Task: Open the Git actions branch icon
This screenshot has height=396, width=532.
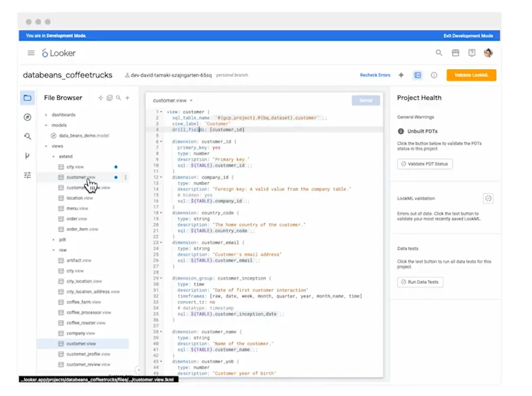Action: tap(27, 156)
